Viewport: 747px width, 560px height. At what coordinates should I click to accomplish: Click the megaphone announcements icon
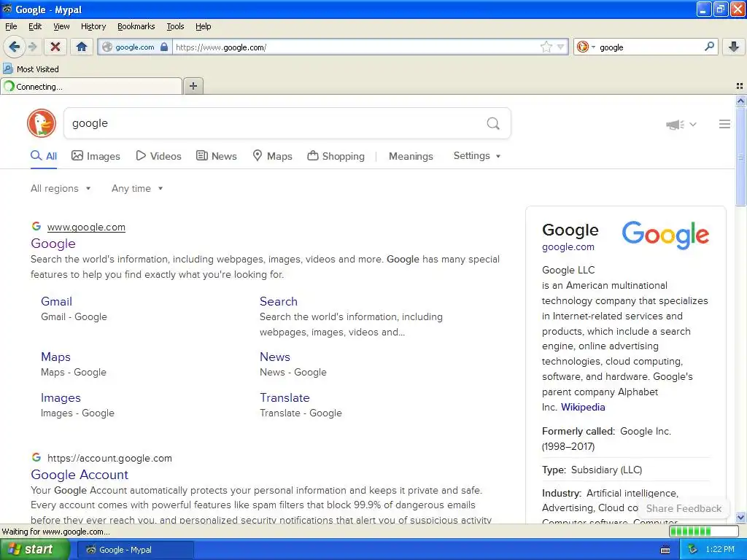[675, 125]
